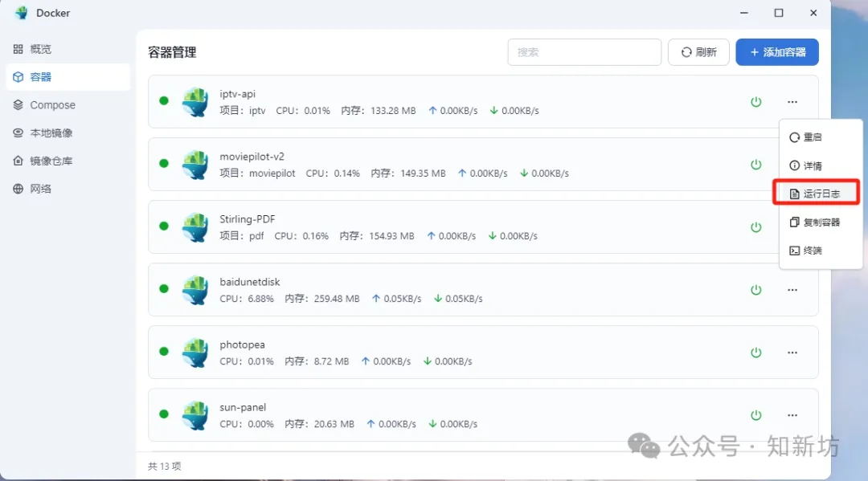Click the Stirling-PDF whale icon

(194, 227)
